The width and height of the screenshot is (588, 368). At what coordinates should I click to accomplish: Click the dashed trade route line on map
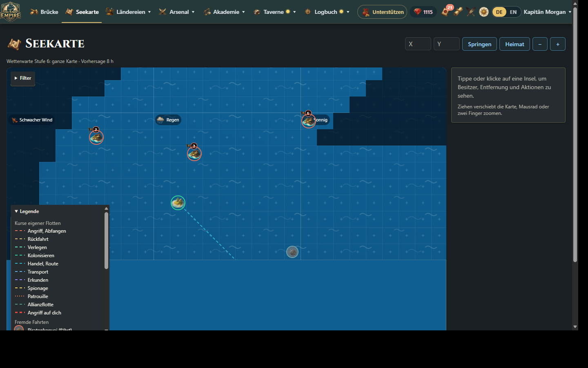point(209,234)
